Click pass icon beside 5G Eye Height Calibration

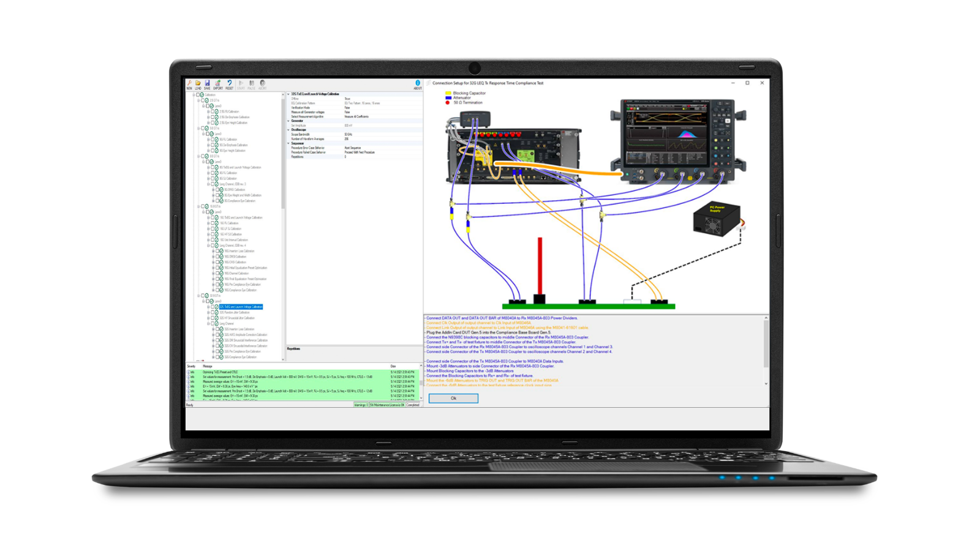[x=216, y=151]
